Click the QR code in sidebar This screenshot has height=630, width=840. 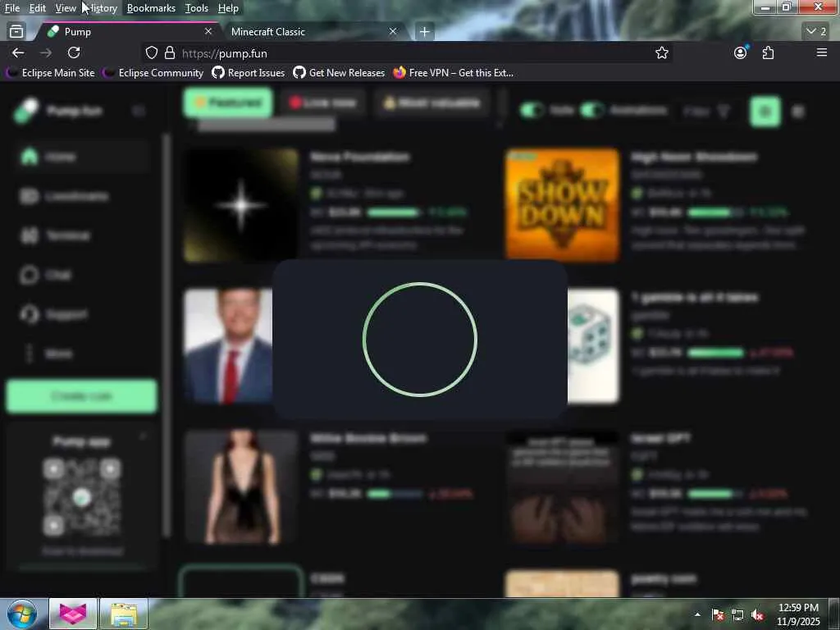[x=82, y=497]
